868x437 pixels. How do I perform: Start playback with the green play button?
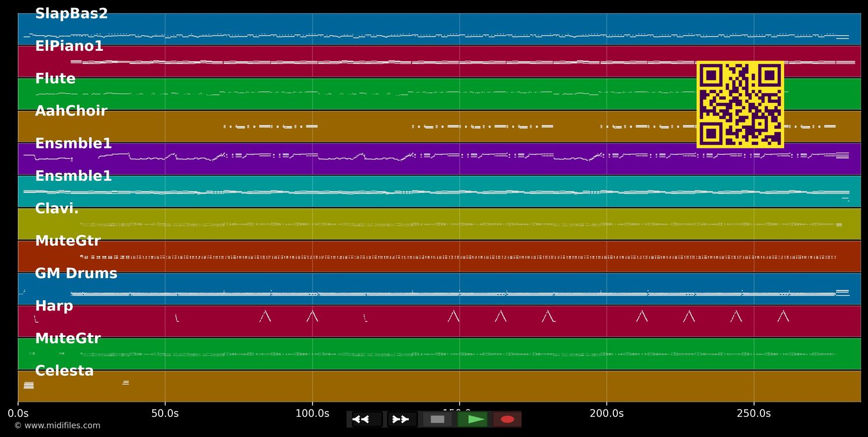pyautogui.click(x=473, y=419)
